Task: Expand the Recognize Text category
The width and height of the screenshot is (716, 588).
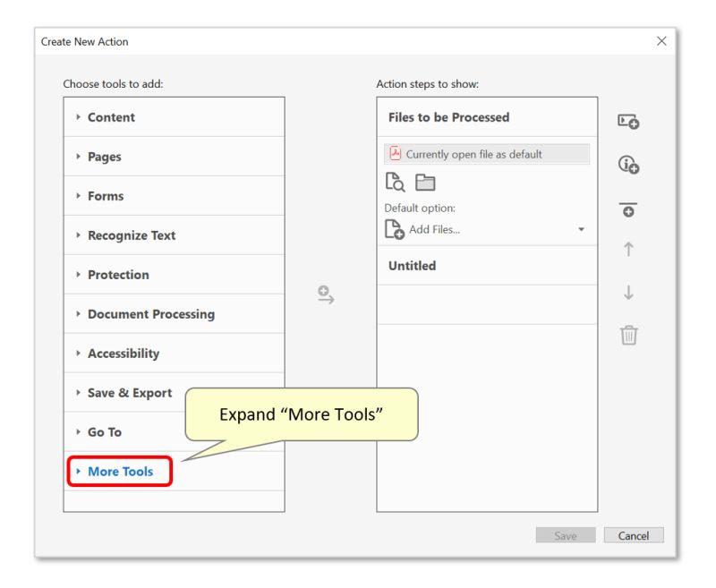Action: 133,234
